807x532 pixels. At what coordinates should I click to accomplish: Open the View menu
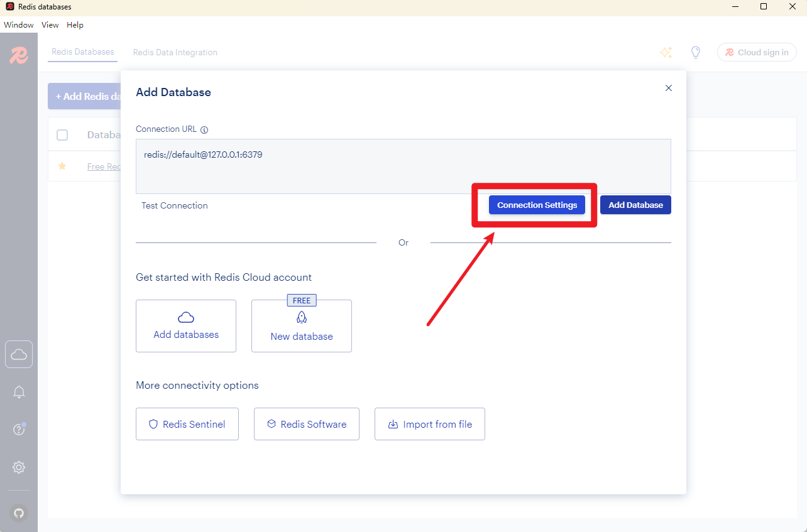tap(50, 25)
